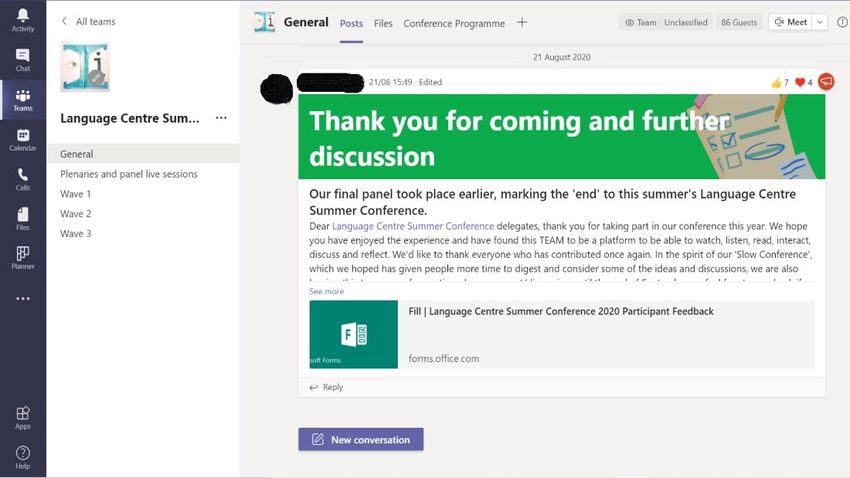Show more apps ellipsis in left rail
The height and width of the screenshot is (478, 850).
[23, 299]
